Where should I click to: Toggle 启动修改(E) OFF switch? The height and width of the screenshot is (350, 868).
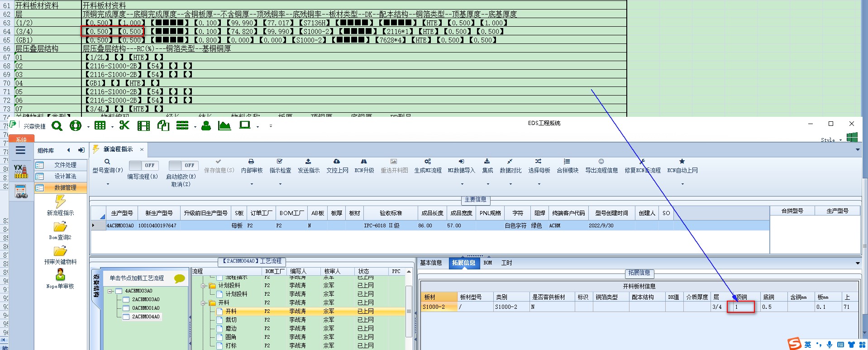[183, 165]
